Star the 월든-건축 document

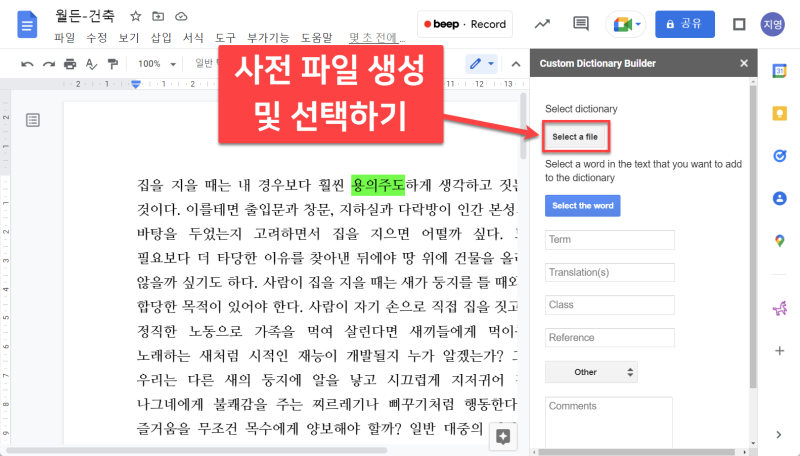[135, 17]
